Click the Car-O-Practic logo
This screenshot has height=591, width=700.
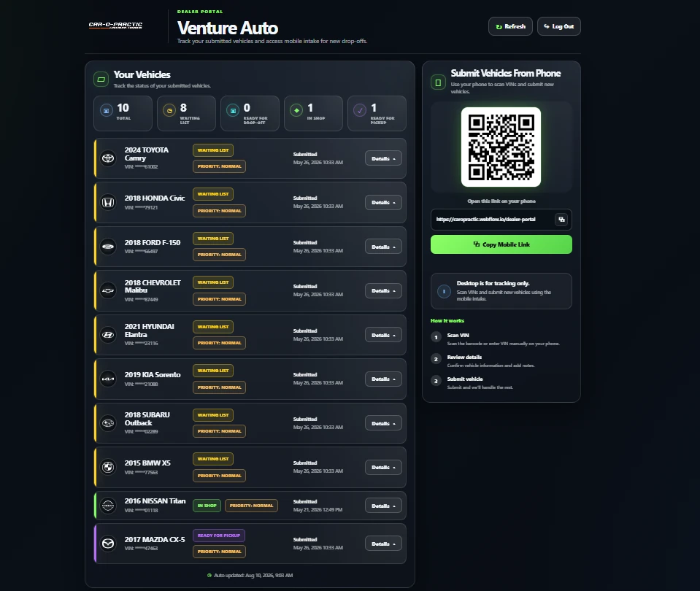click(115, 26)
